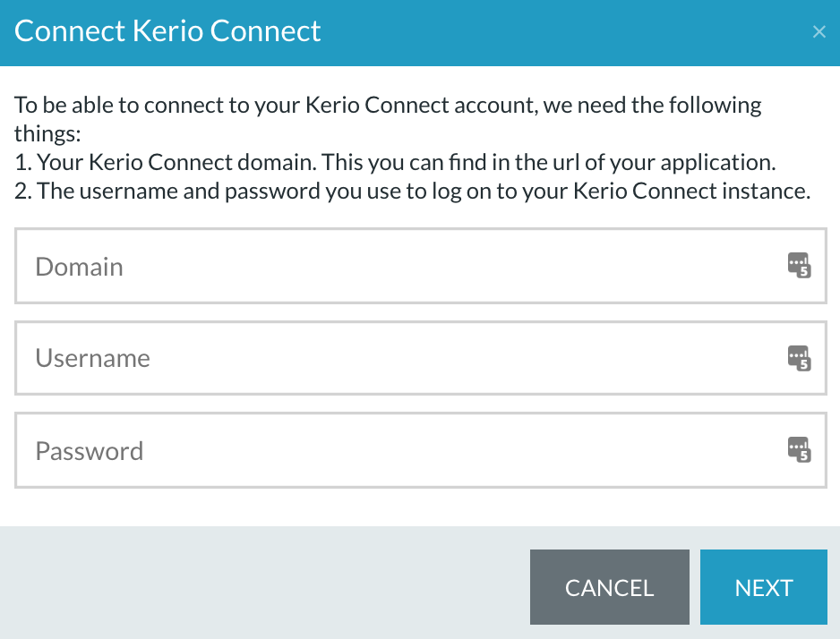Close the Connect Kerio Connect dialog
840x639 pixels.
click(x=819, y=31)
